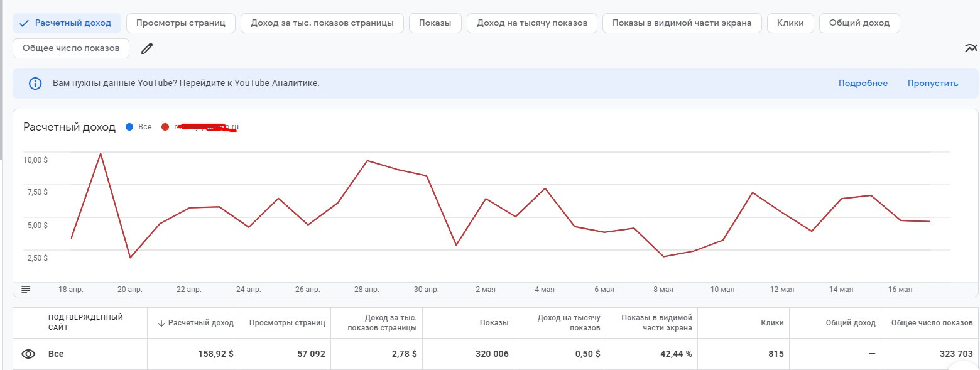Deselect the 'Расчетный доход' metric chip
Image resolution: width=980 pixels, height=370 pixels.
(x=67, y=23)
